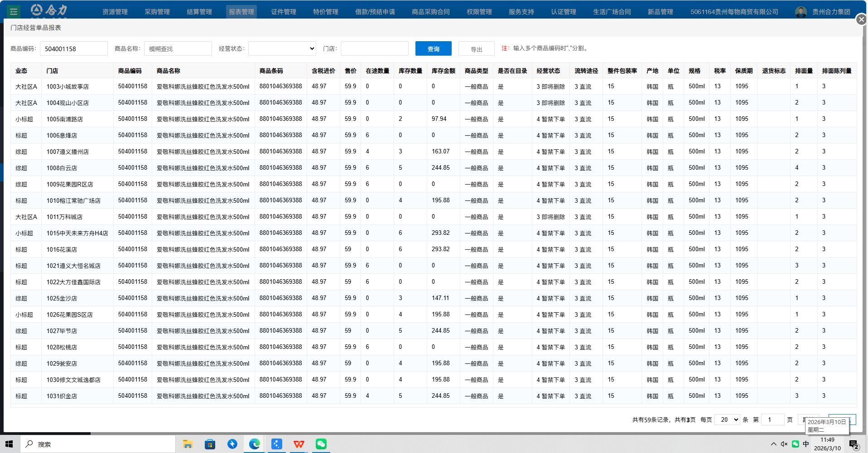
Task: Open File Explorer from the taskbar
Action: (x=188, y=444)
